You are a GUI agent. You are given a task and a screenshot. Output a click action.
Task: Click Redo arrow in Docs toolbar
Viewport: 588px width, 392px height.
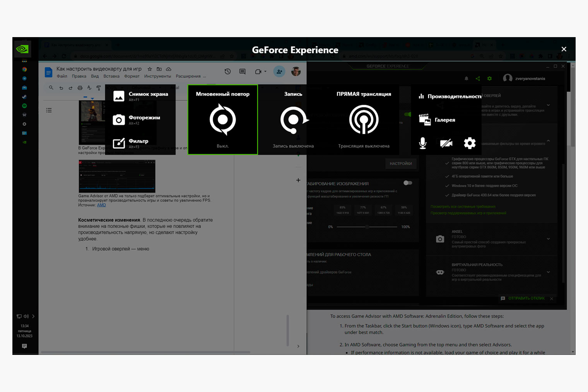(70, 88)
